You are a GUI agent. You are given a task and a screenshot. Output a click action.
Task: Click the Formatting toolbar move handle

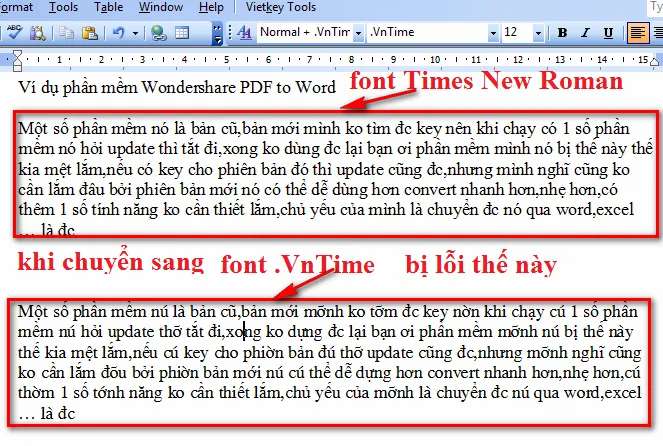[x=230, y=33]
